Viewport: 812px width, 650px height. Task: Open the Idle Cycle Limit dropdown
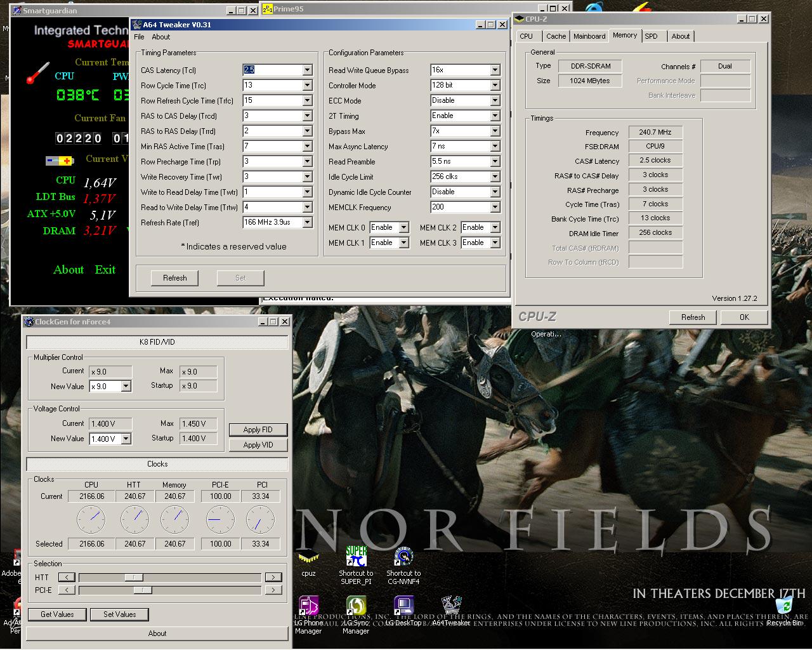(x=495, y=176)
